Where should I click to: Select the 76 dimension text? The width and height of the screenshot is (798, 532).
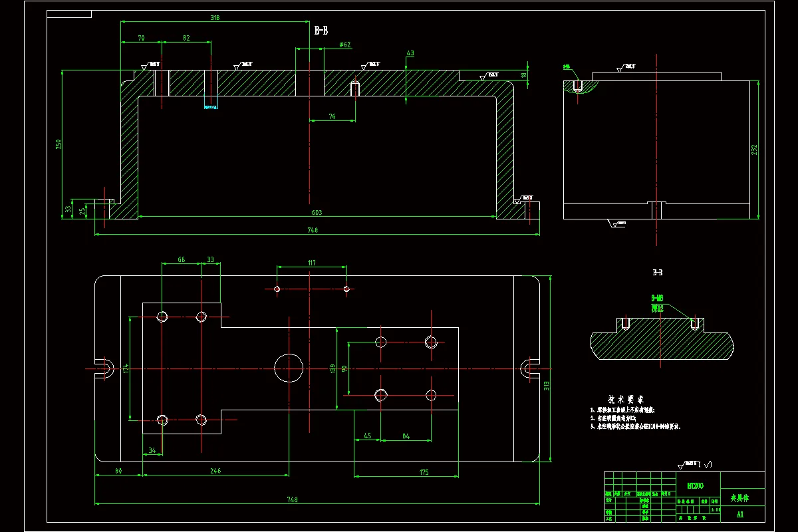coord(332,116)
